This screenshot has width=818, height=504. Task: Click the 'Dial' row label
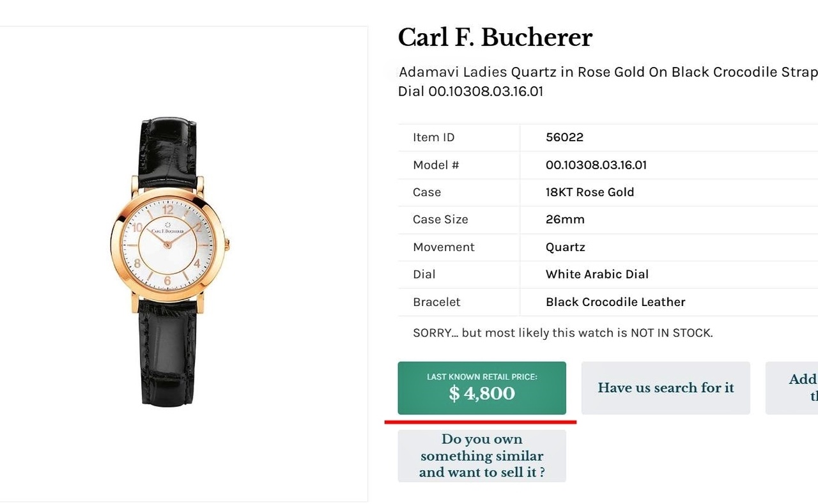424,274
